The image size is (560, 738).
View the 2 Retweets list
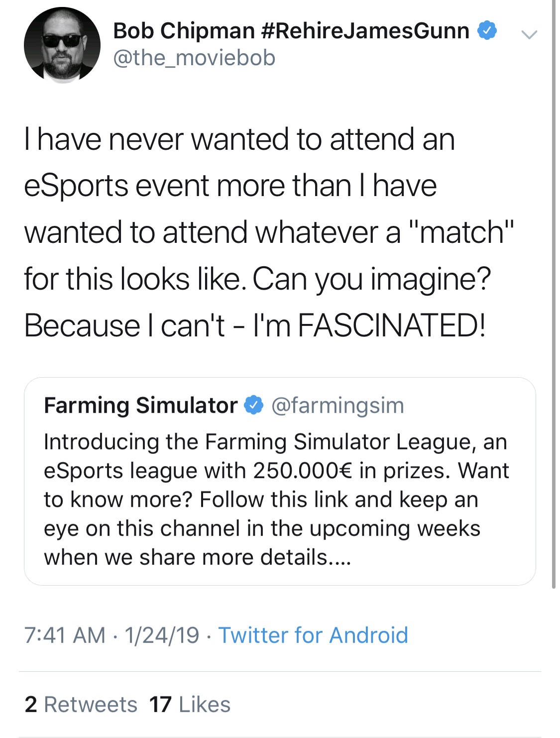tap(81, 705)
